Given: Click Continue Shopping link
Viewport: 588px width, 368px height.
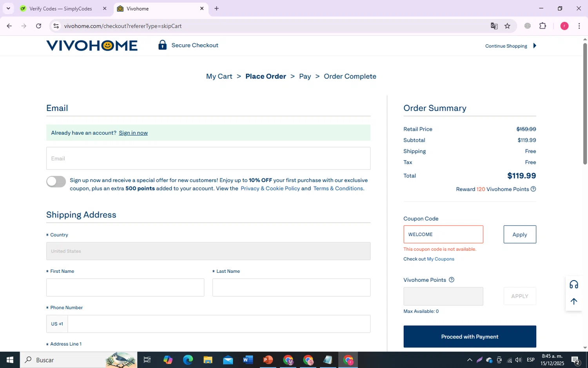Looking at the screenshot, I should (506, 46).
